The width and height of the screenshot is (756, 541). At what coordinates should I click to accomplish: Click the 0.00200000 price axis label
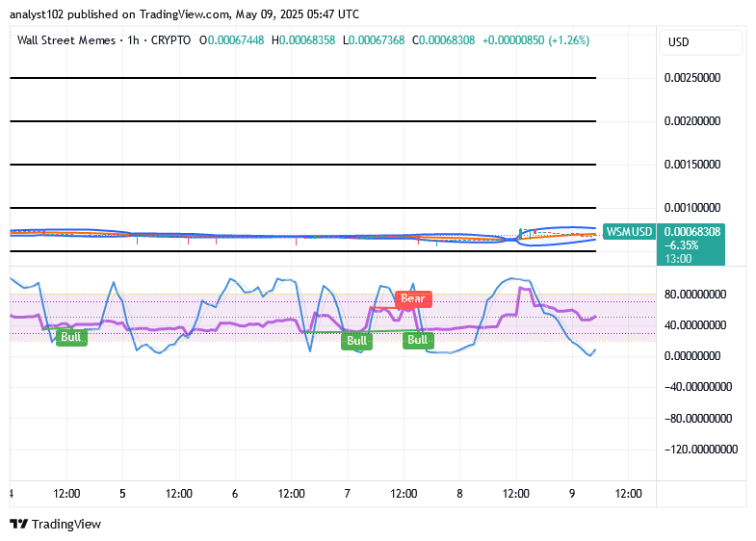point(692,121)
